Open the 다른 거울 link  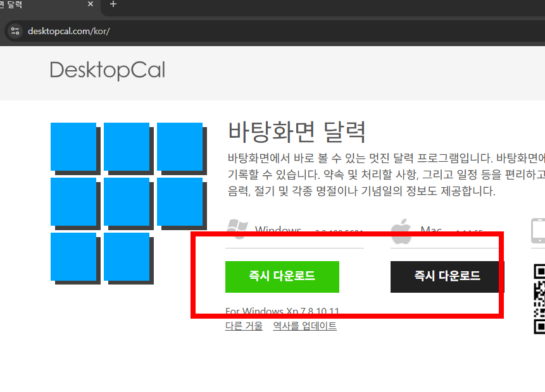(243, 326)
